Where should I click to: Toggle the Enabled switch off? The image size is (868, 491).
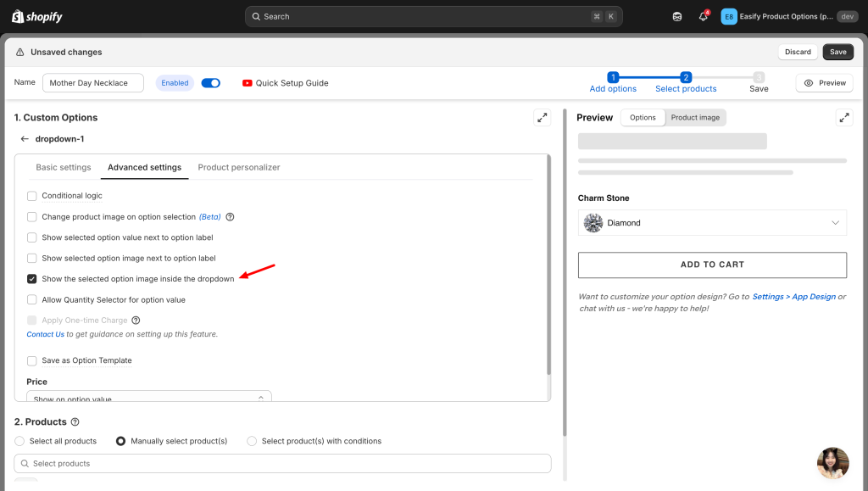pos(211,83)
